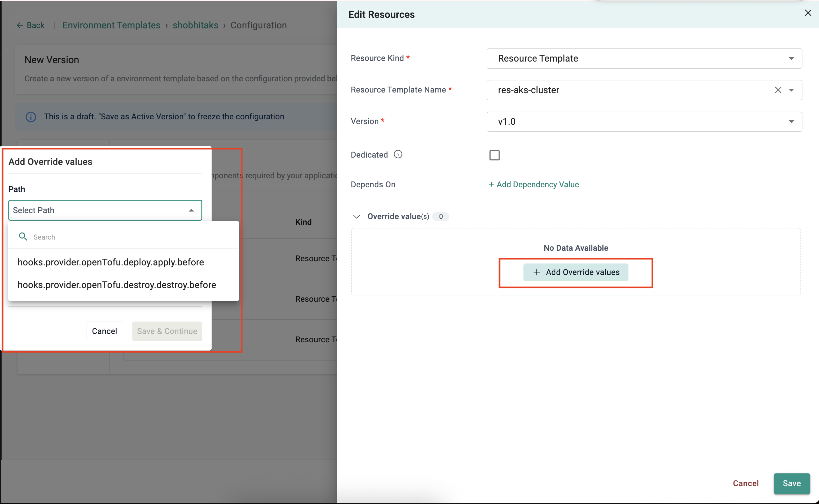Clear the res-aks-cluster template name
819x504 pixels.
[x=778, y=90]
